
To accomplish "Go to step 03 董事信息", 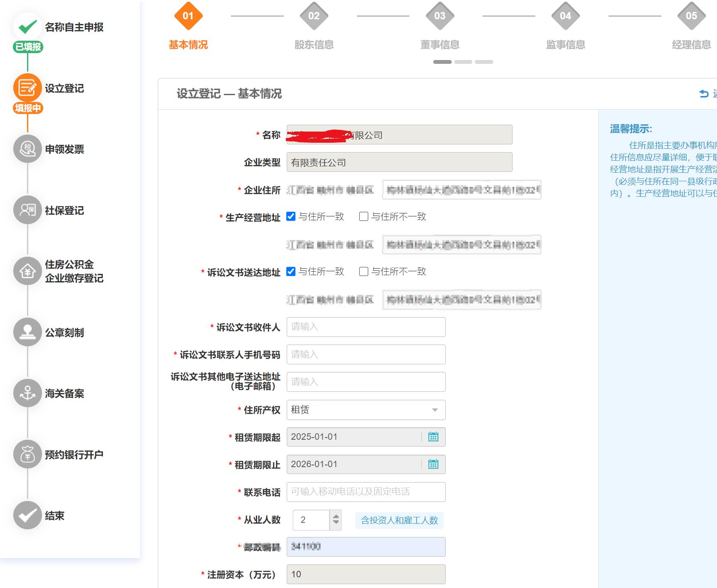I will coord(440,16).
